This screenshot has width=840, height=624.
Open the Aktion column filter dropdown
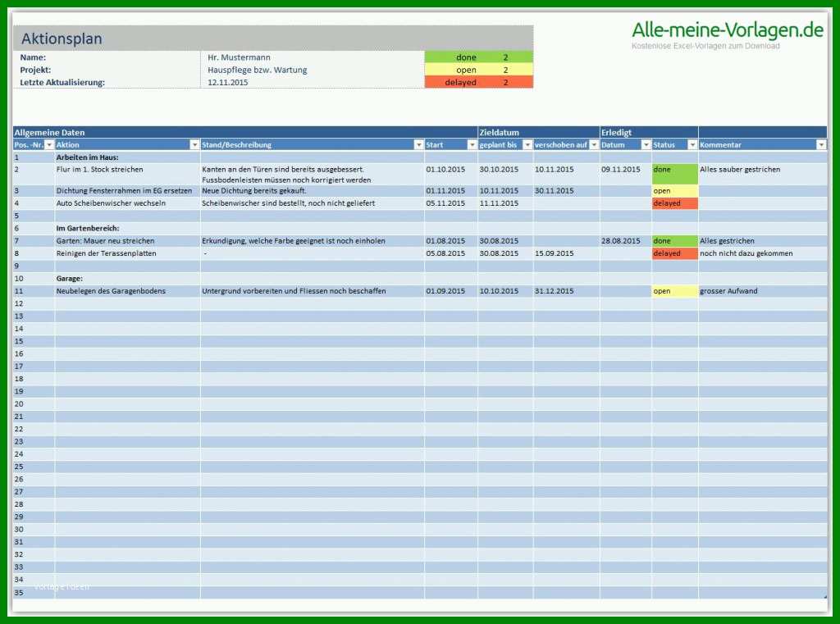click(x=194, y=144)
